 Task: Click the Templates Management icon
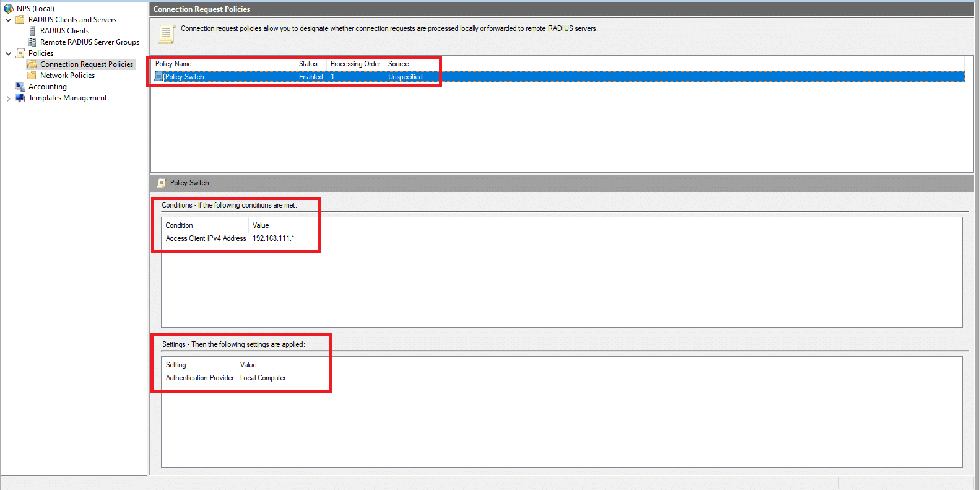click(x=20, y=98)
